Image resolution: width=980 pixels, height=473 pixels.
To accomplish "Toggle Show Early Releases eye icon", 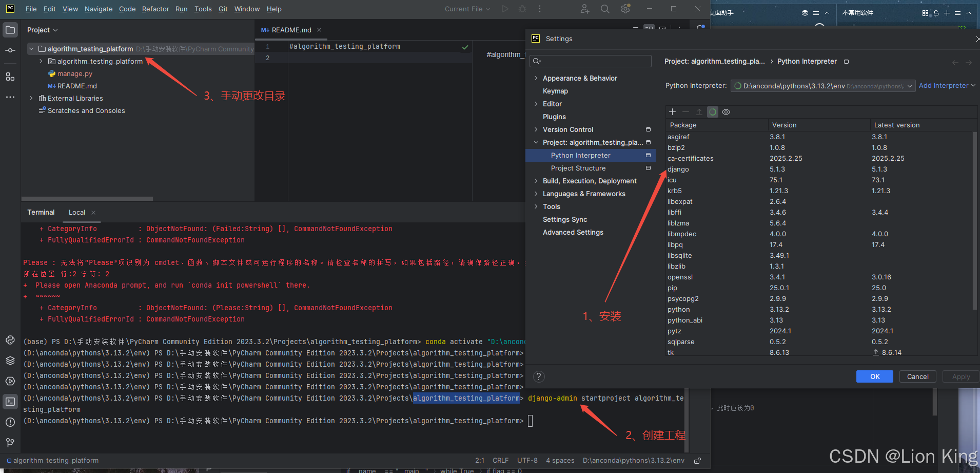I will point(726,112).
